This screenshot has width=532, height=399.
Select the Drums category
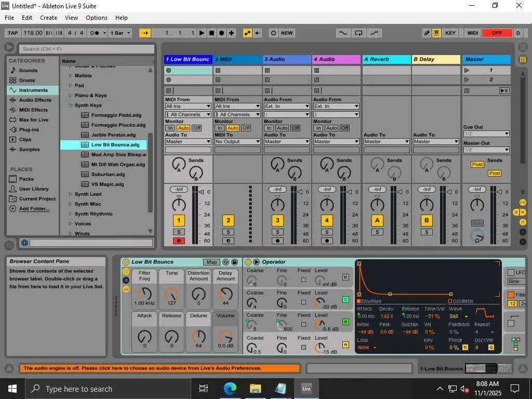27,80
